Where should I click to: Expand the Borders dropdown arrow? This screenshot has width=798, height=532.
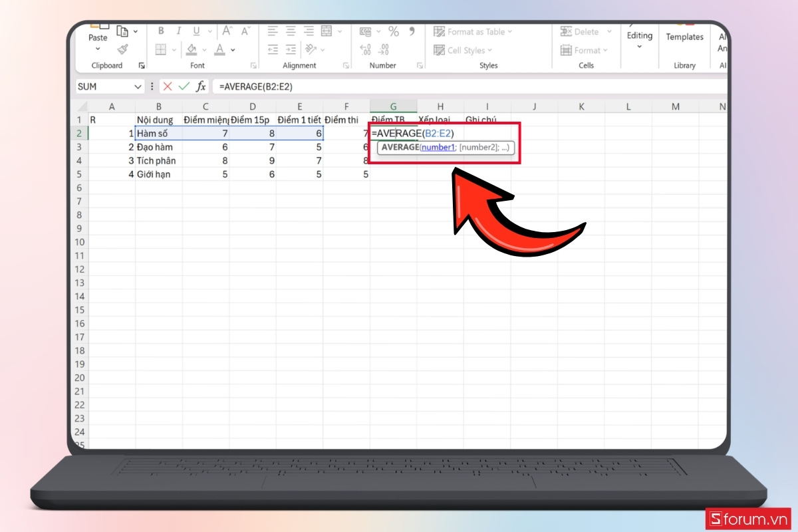coord(174,50)
